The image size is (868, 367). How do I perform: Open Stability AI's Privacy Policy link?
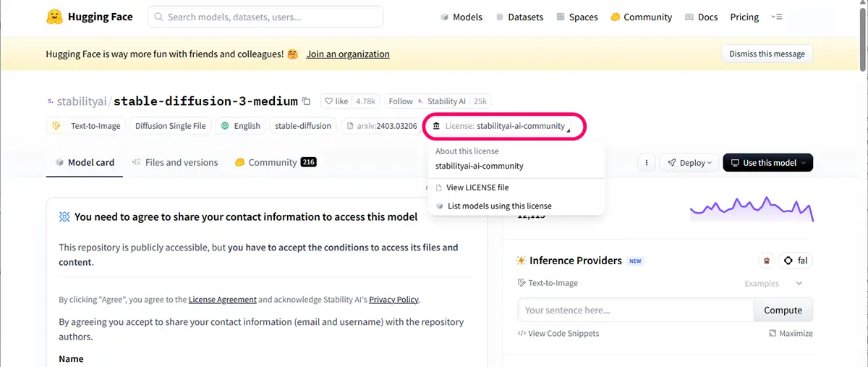coord(393,300)
